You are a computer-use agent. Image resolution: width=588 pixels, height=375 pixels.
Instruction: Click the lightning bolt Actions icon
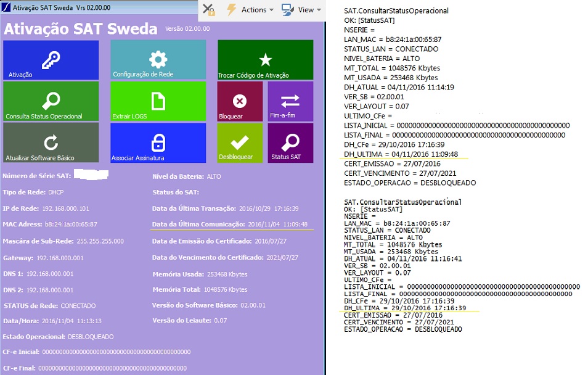[x=231, y=9]
